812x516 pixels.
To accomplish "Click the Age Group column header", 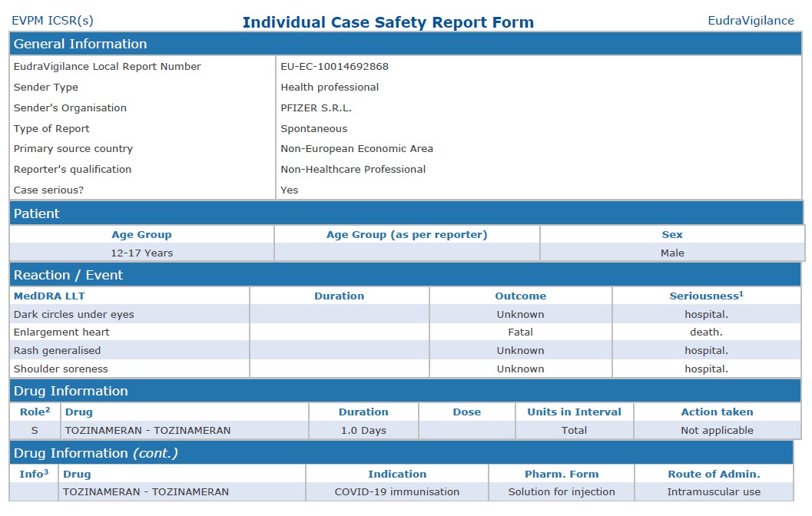I will [141, 234].
